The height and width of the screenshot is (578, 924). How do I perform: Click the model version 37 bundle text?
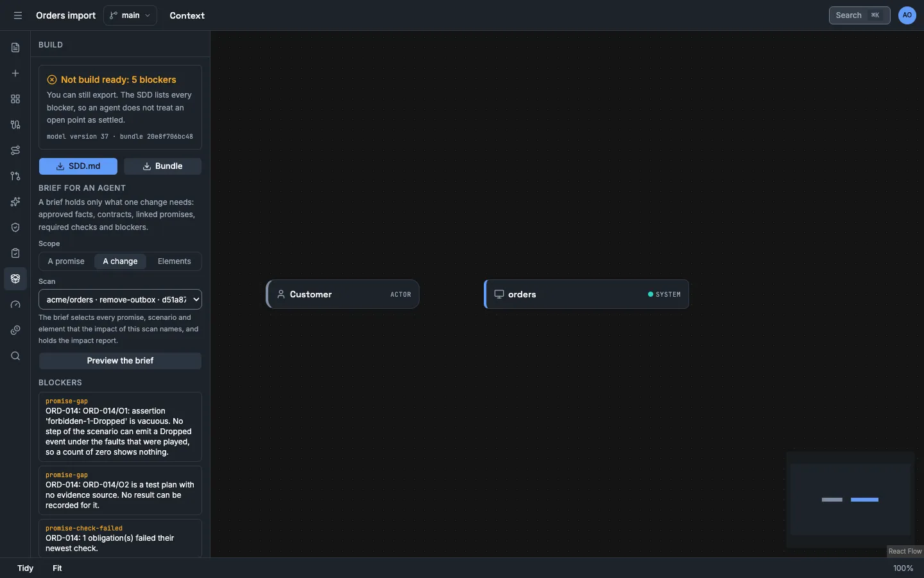[120, 137]
